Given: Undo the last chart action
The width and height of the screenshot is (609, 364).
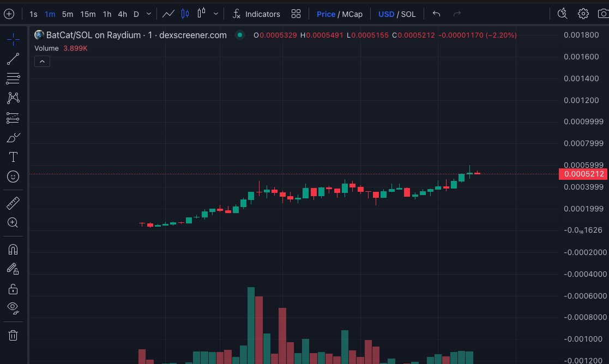Looking at the screenshot, I should 437,14.
